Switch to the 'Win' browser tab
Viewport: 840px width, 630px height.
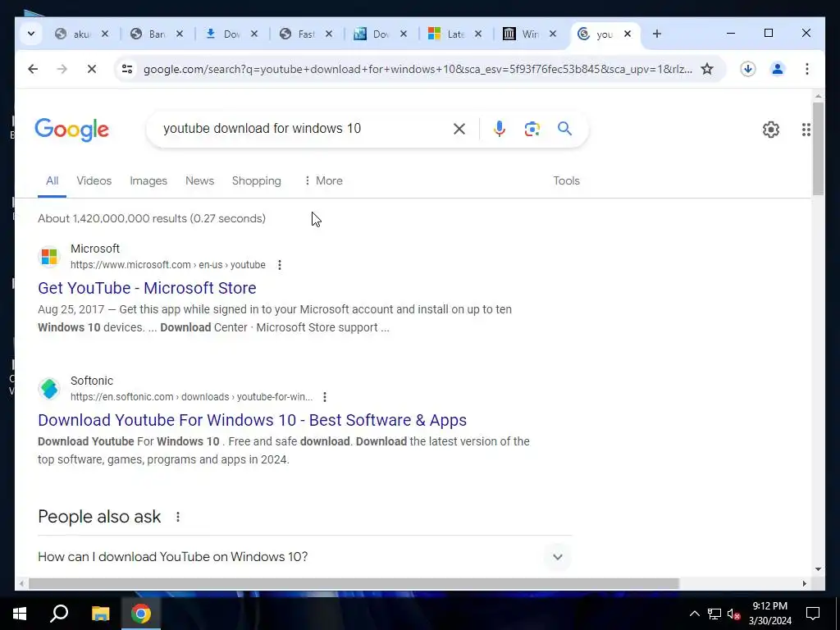pyautogui.click(x=530, y=34)
